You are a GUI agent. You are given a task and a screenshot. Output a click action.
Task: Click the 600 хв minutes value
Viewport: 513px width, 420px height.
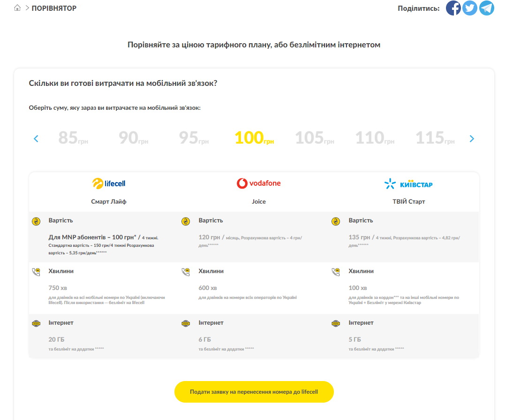pyautogui.click(x=208, y=288)
